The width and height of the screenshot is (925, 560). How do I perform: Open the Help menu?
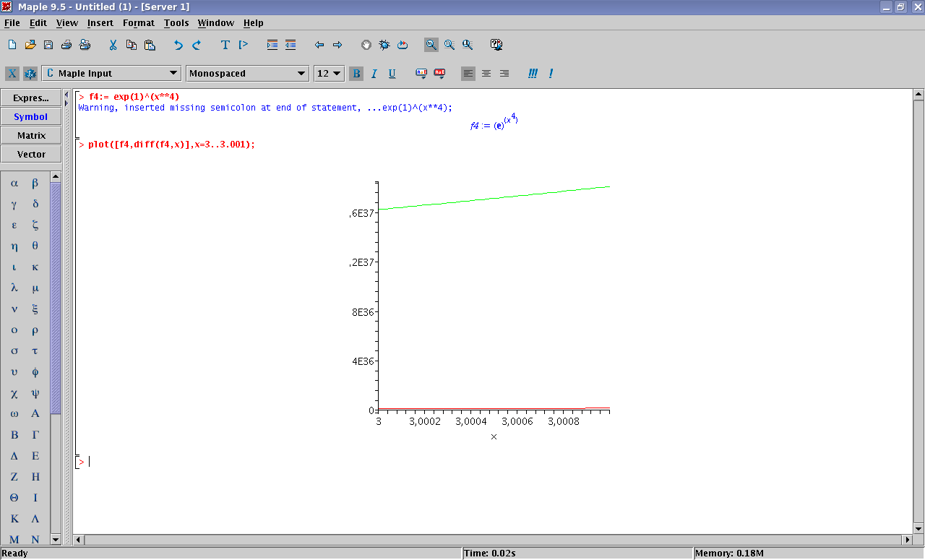[x=254, y=22]
